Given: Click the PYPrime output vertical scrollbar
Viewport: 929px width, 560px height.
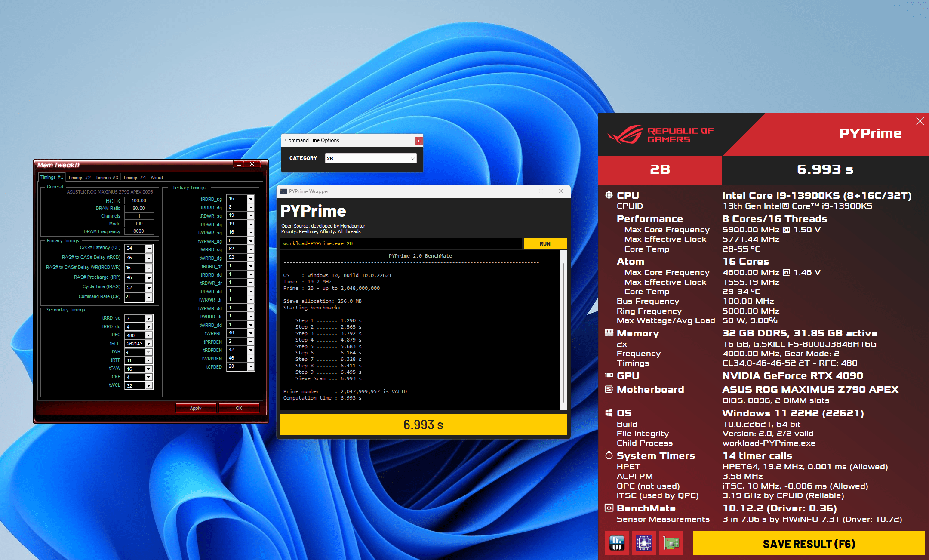Looking at the screenshot, I should 563,331.
